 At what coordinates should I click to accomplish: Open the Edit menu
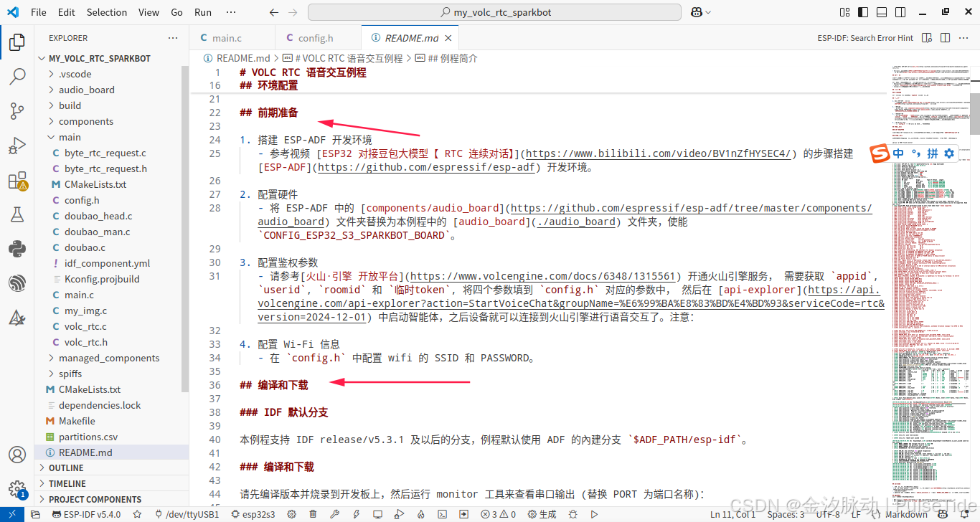point(66,12)
